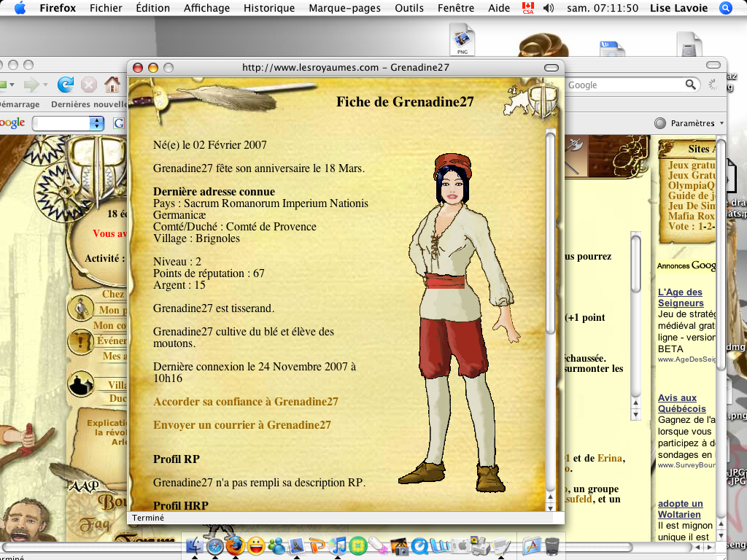Viewport: 747px width, 560px height.
Task: Click the Événements alert icon in game sidebar
Action: click(x=80, y=341)
